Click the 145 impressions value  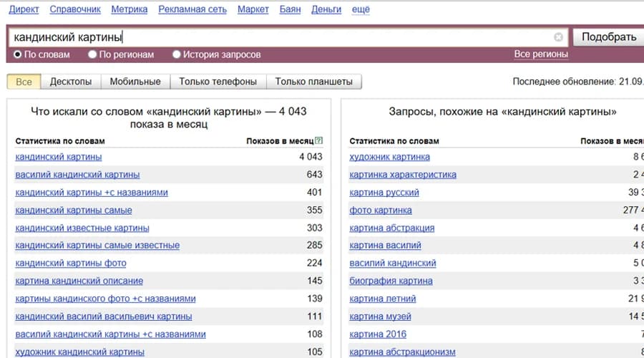tap(315, 281)
